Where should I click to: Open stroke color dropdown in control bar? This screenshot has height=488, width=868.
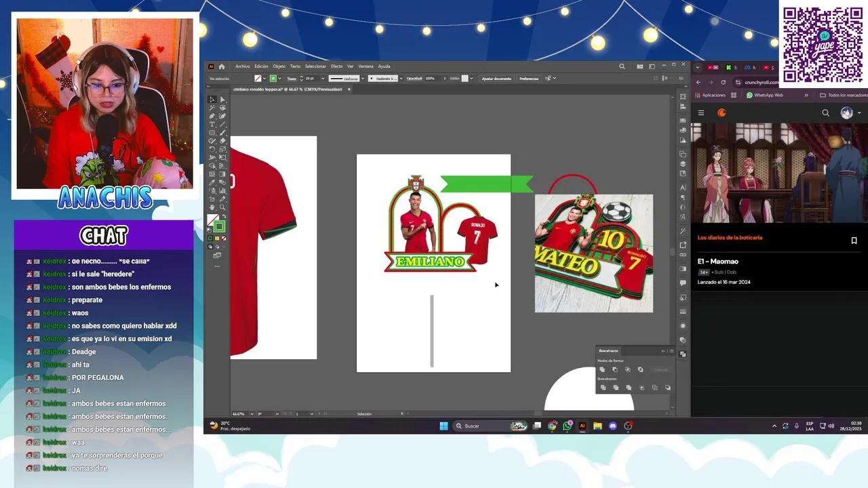[x=279, y=78]
